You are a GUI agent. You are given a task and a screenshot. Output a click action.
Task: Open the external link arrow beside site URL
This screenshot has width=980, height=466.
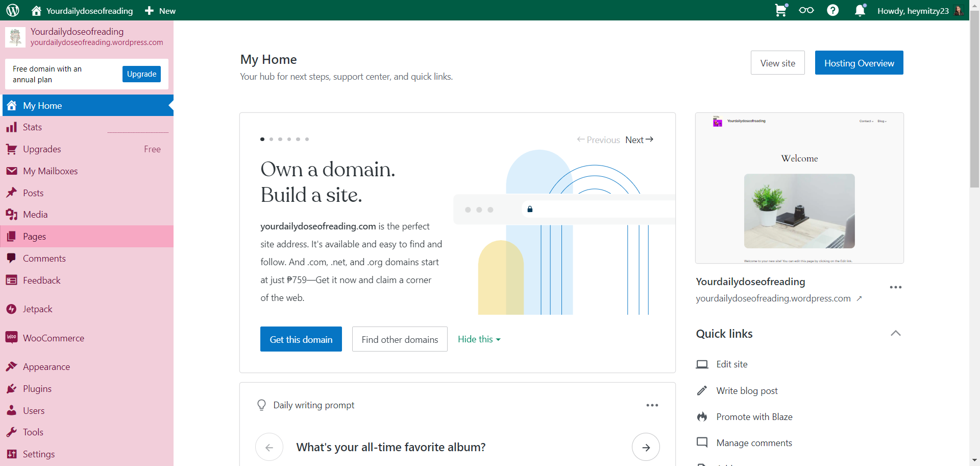click(x=860, y=298)
